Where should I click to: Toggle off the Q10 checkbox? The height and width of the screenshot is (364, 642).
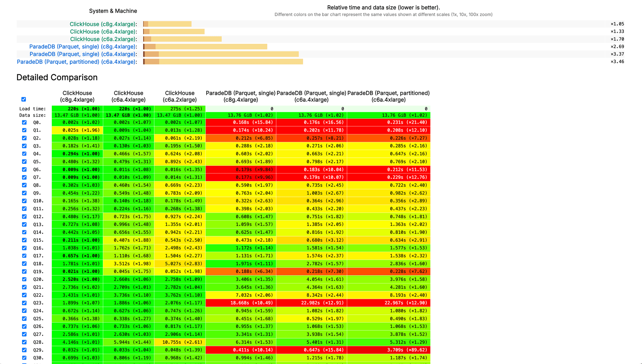(24, 201)
